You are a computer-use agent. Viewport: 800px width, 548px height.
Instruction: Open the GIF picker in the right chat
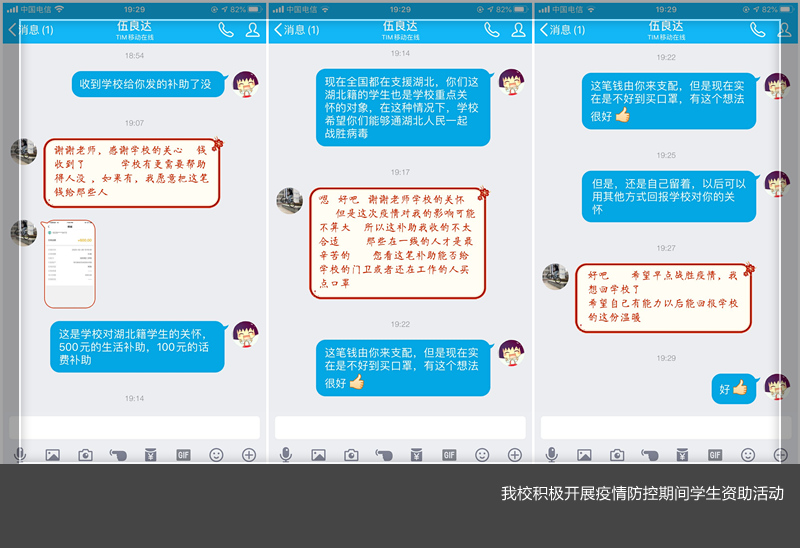[715, 455]
